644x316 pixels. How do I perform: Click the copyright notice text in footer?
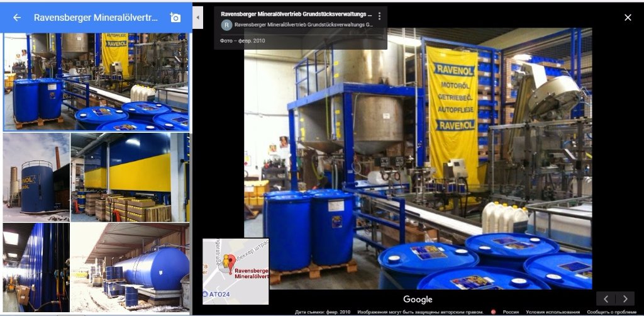(420, 312)
